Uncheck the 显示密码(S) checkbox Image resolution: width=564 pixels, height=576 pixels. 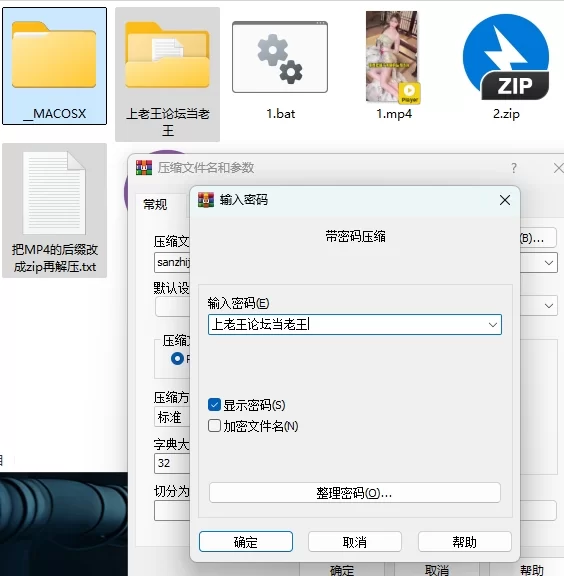point(214,405)
